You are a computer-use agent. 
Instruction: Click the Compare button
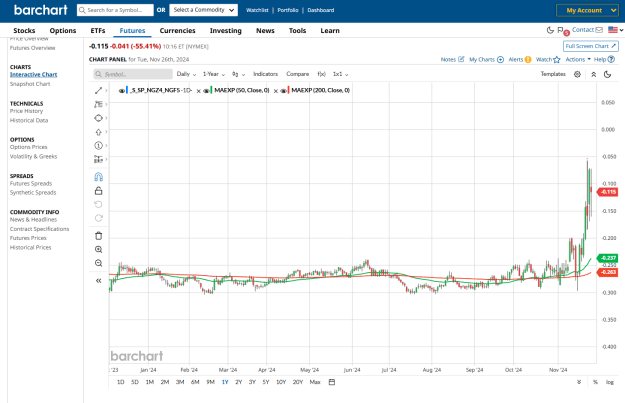pos(297,74)
